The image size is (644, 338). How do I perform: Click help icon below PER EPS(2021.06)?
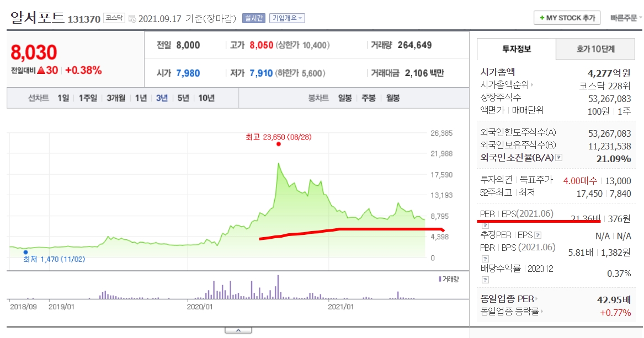pyautogui.click(x=485, y=225)
